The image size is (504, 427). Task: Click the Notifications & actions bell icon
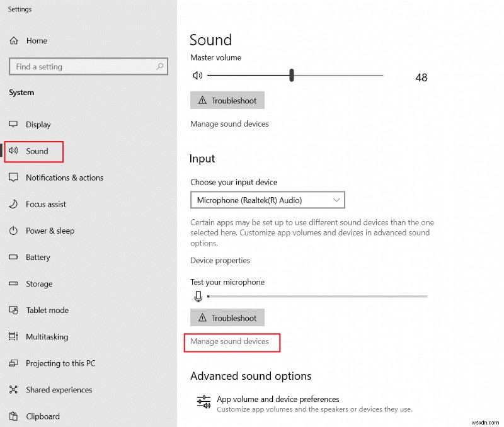click(x=14, y=178)
